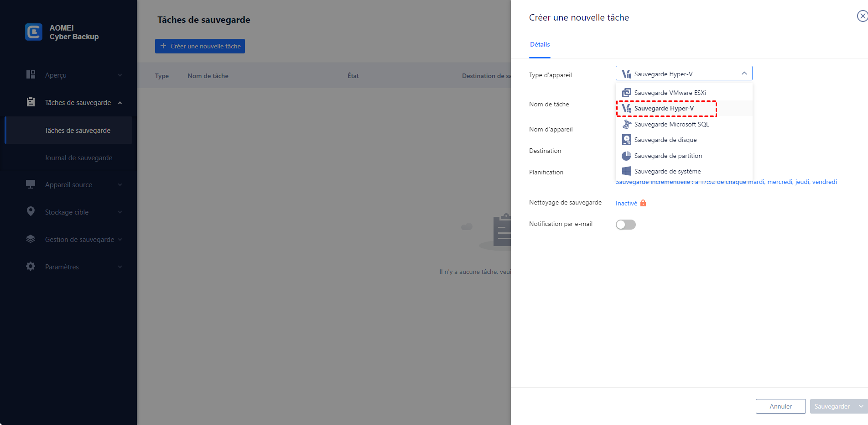Click the plus icon on Créer une nouvelle tâche
The image size is (868, 425).
tap(163, 46)
